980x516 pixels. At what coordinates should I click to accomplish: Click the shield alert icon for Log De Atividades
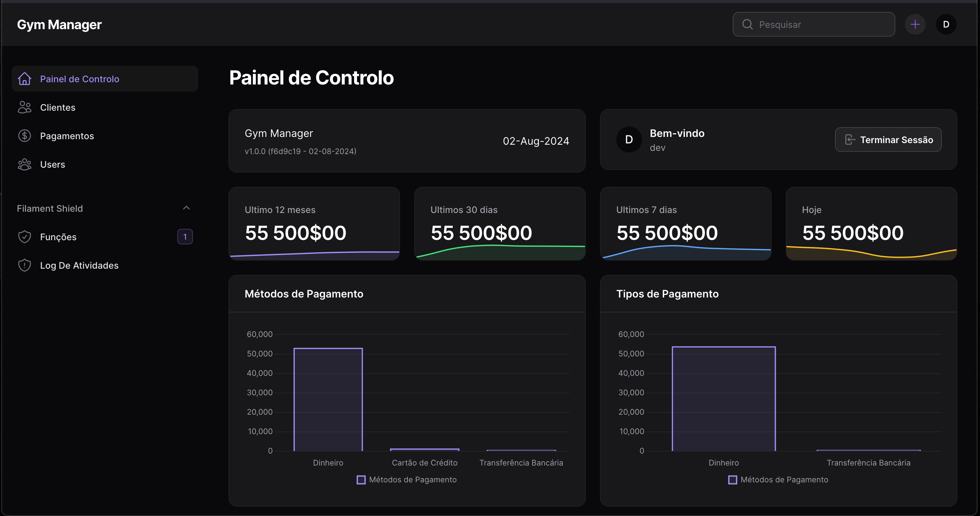(x=25, y=265)
